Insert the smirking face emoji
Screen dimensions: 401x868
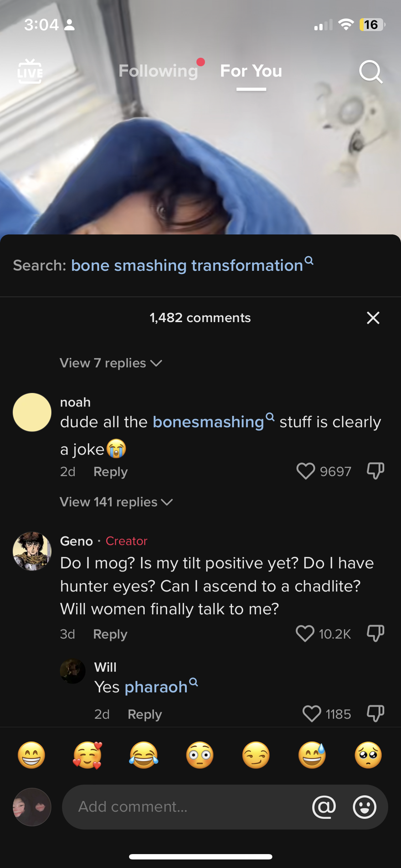(x=256, y=755)
